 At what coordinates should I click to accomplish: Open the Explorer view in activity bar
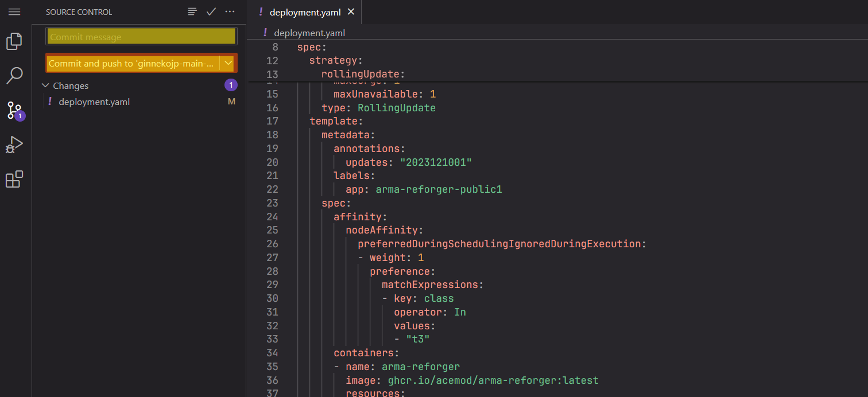[14, 41]
